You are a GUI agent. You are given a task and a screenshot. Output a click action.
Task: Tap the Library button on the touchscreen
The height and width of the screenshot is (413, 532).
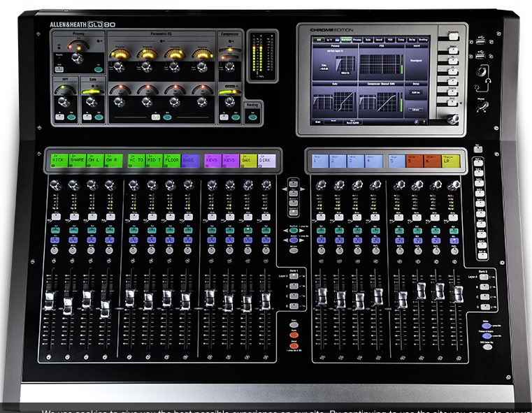coord(415,110)
